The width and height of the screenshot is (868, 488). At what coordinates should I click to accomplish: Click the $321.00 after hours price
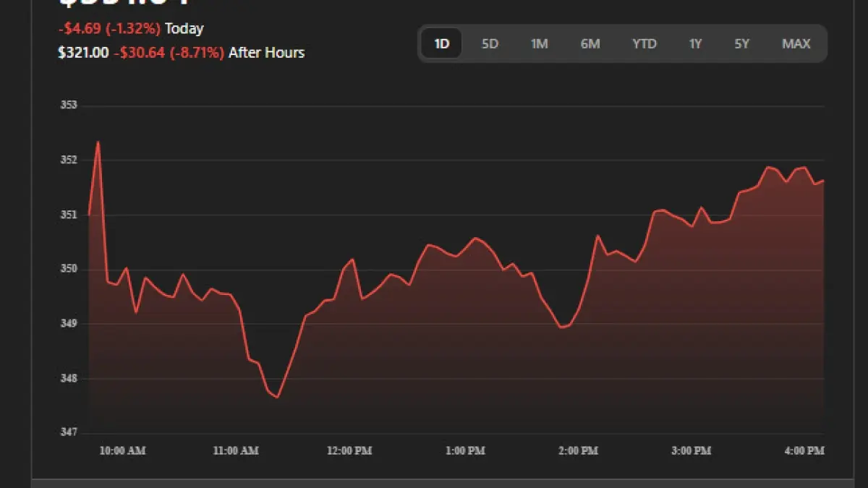click(83, 53)
